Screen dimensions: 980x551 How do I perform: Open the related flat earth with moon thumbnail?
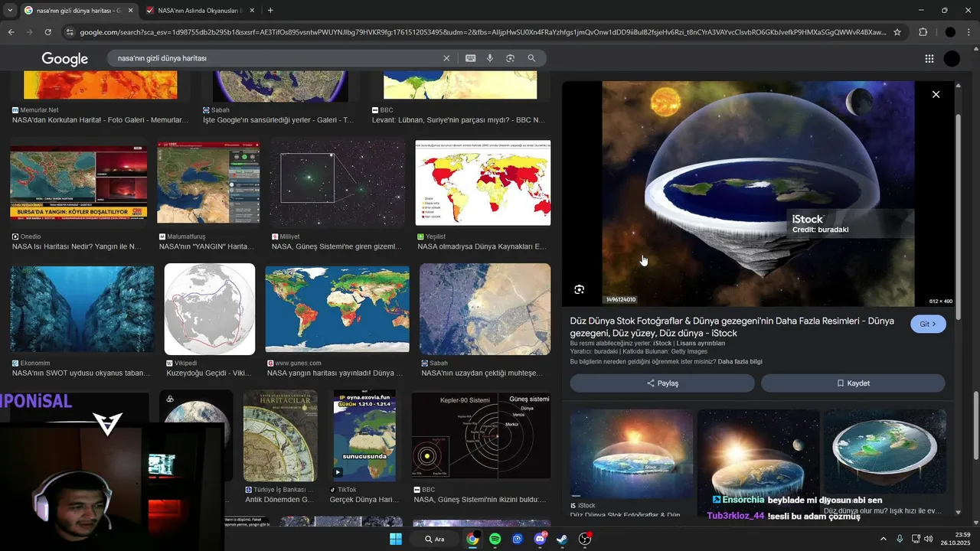(x=759, y=454)
